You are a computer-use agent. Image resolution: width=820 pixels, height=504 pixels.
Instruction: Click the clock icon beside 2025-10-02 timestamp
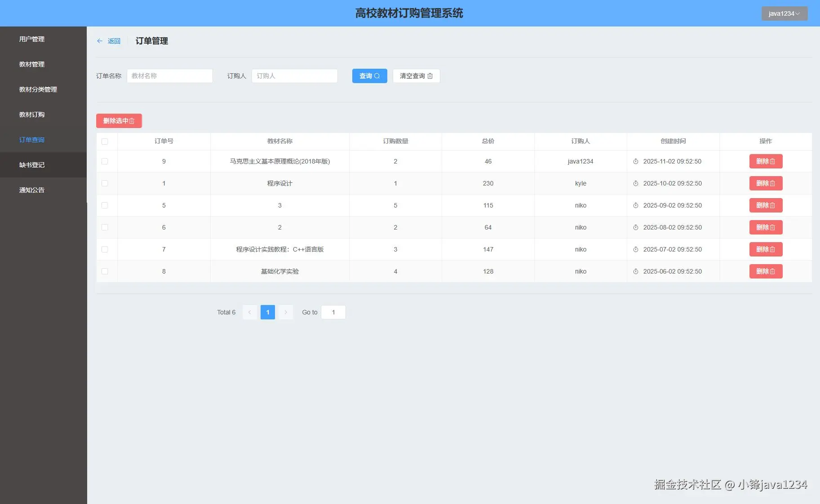(x=636, y=183)
